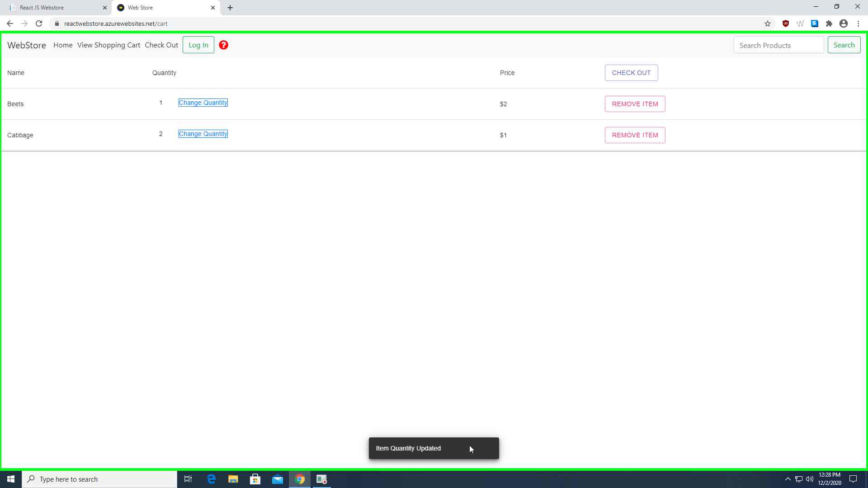868x488 pixels.
Task: Click the Price column header
Action: tap(507, 73)
